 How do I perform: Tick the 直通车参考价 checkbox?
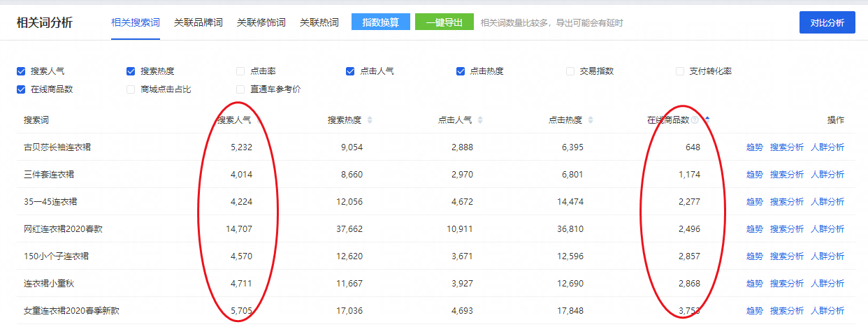click(x=240, y=89)
